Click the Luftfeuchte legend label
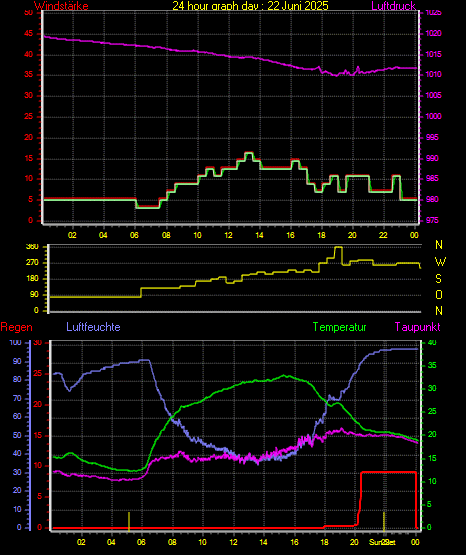 tap(93, 327)
